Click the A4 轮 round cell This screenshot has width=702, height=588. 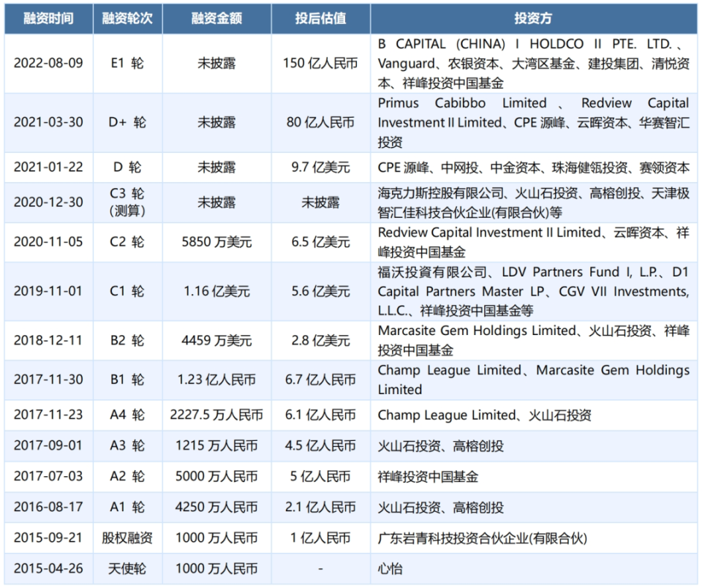point(127,415)
